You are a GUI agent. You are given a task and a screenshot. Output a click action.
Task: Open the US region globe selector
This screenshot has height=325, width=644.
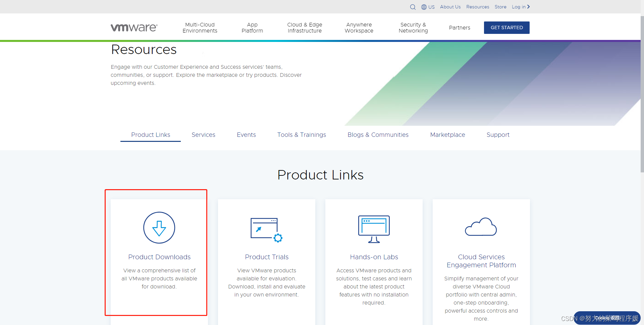pyautogui.click(x=428, y=7)
